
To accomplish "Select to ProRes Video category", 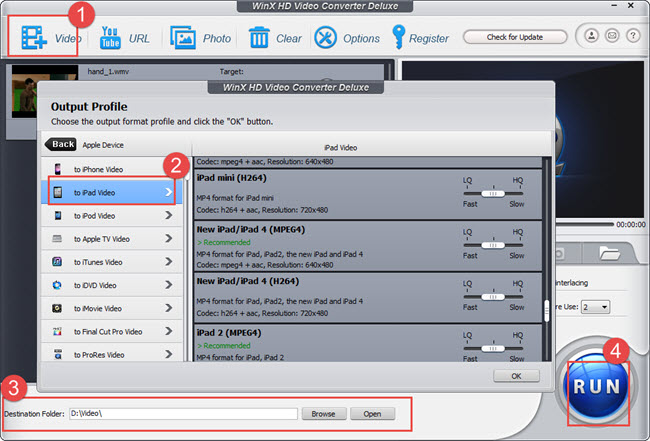I will pos(112,354).
